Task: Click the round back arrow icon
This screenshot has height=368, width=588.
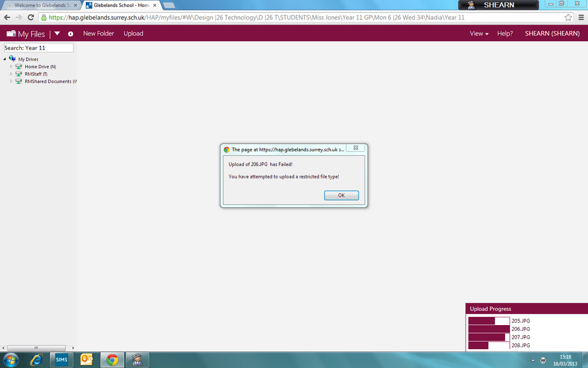Action: pos(71,34)
